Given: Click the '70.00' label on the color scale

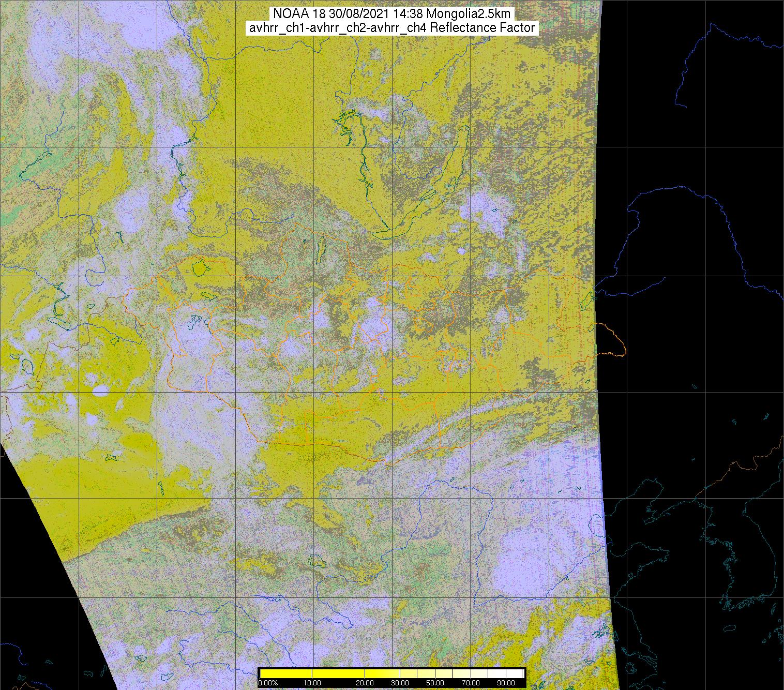Looking at the screenshot, I should tap(471, 683).
